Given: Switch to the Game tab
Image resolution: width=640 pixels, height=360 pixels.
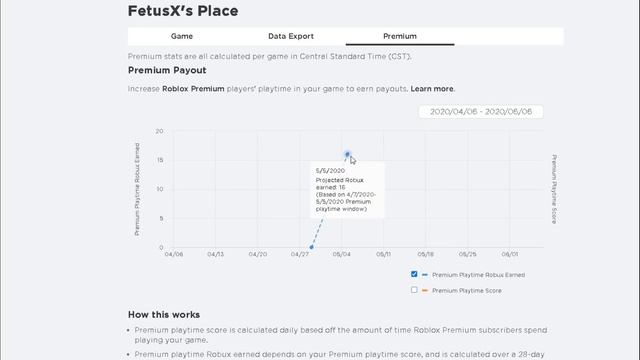Looking at the screenshot, I should pos(182,36).
